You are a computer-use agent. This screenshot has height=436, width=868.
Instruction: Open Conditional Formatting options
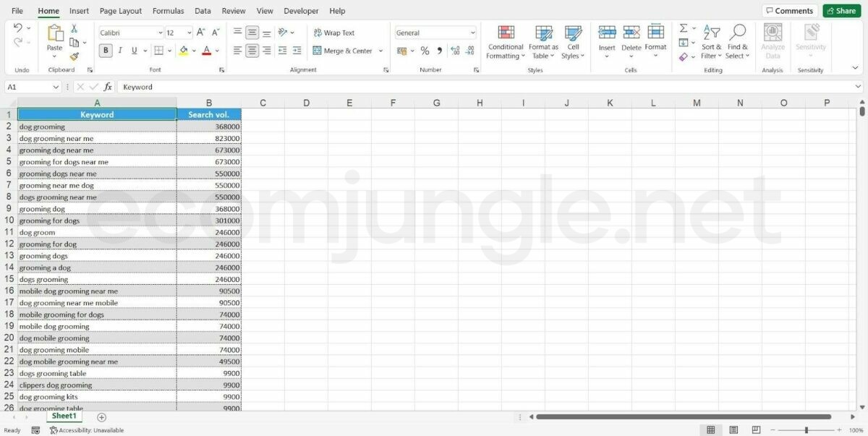click(506, 42)
